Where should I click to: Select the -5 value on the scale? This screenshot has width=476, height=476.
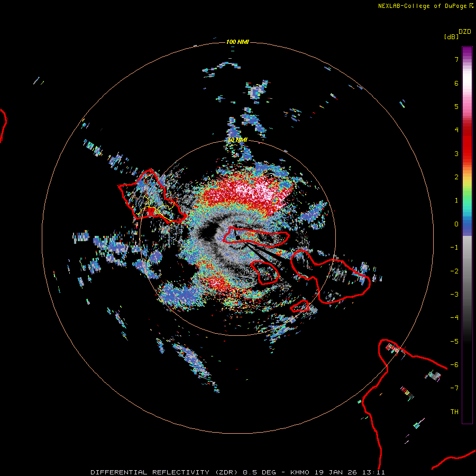tap(454, 342)
